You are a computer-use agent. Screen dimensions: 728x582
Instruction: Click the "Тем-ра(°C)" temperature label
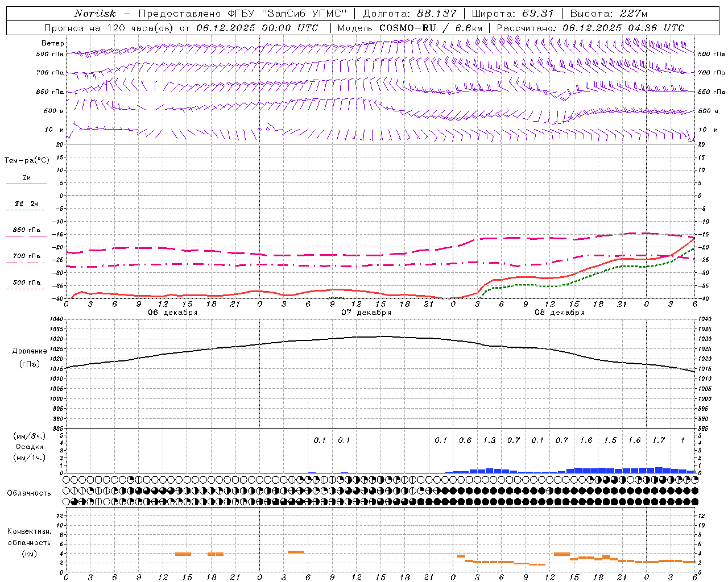(27, 161)
